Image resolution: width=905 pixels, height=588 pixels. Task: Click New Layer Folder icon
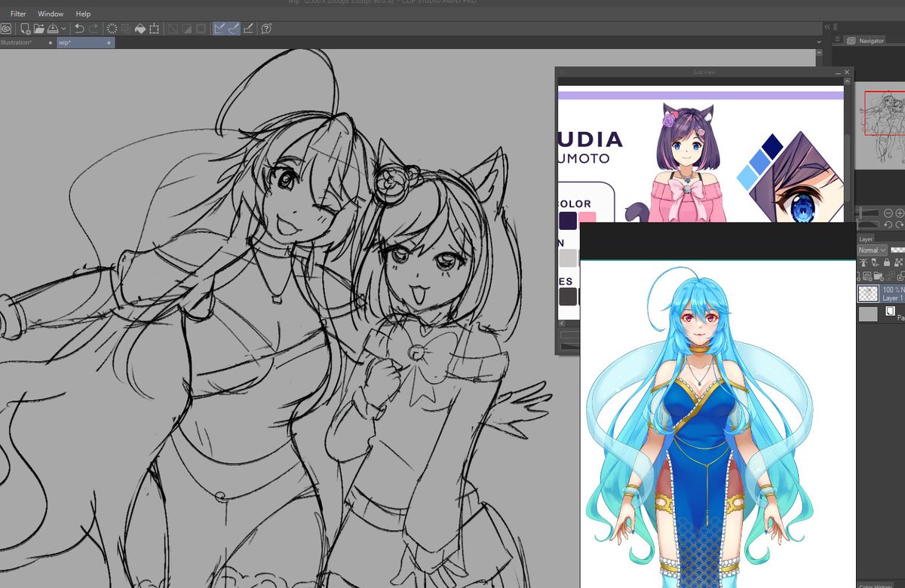click(x=878, y=276)
